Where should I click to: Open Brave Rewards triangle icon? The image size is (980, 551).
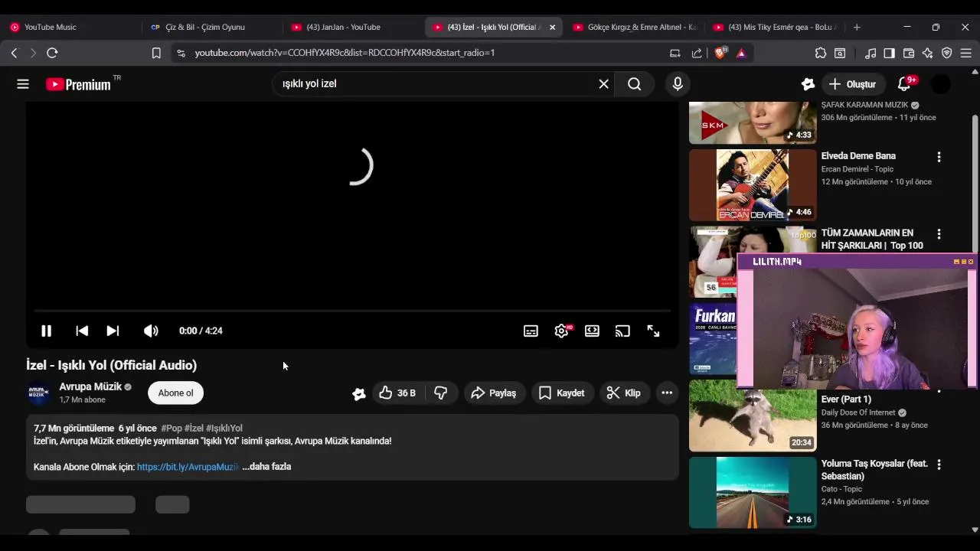pos(741,53)
